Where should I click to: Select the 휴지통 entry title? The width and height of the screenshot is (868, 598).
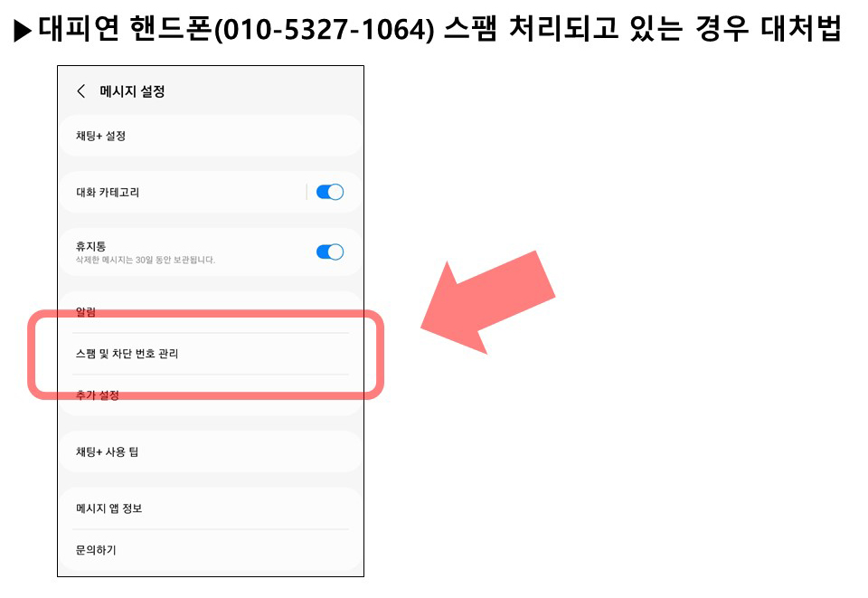point(90,246)
